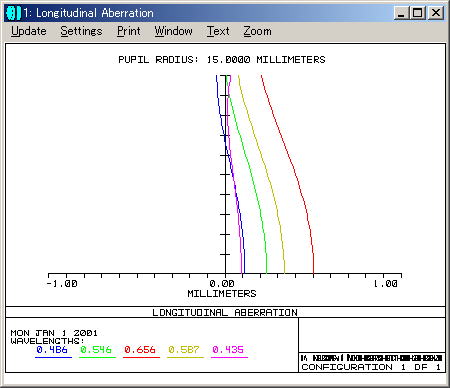The width and height of the screenshot is (450, 388).
Task: Open the Update menu
Action: coord(29,31)
